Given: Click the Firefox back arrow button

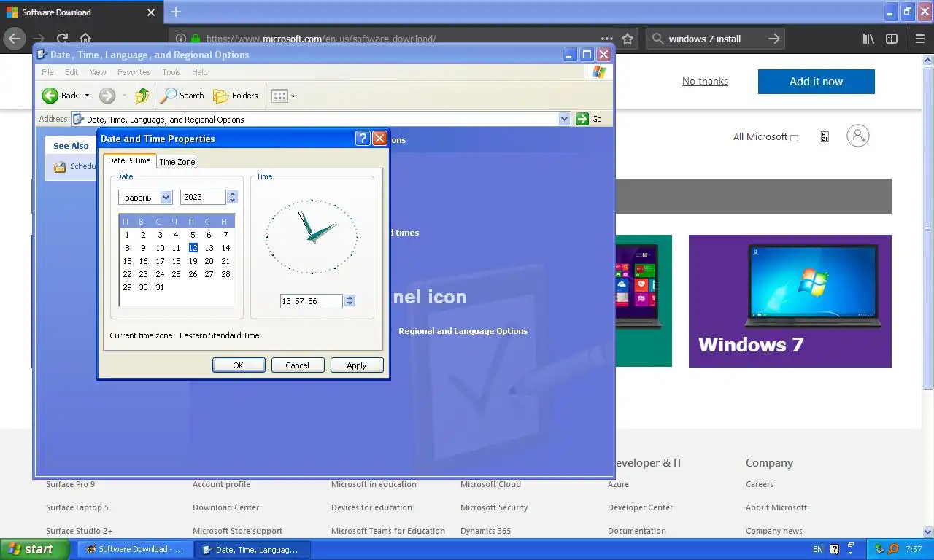Looking at the screenshot, I should click(14, 39).
